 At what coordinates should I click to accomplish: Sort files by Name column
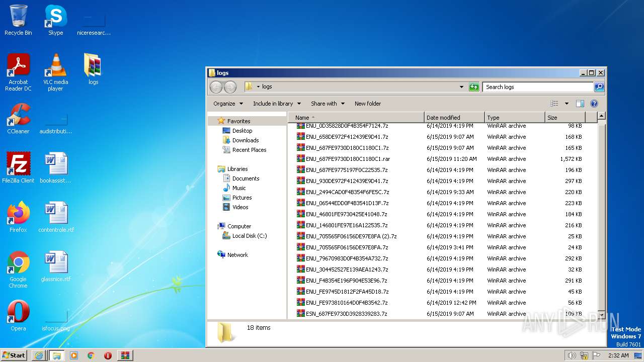[x=356, y=118]
